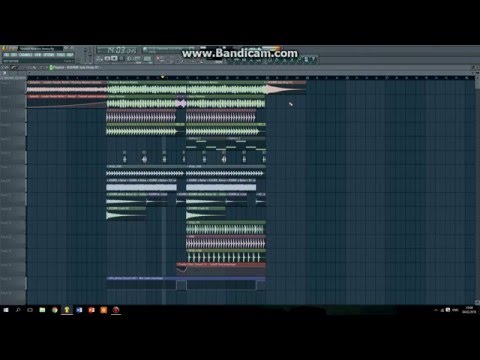Open the FILE menu

pyautogui.click(x=6, y=55)
